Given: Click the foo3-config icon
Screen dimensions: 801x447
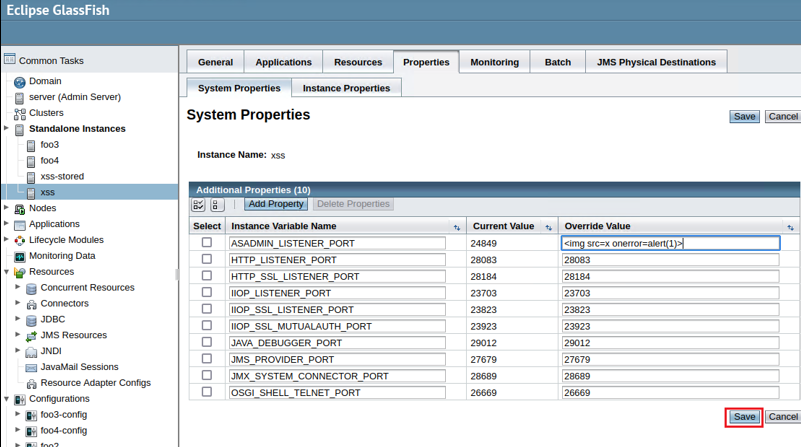Looking at the screenshot, I should (31, 415).
